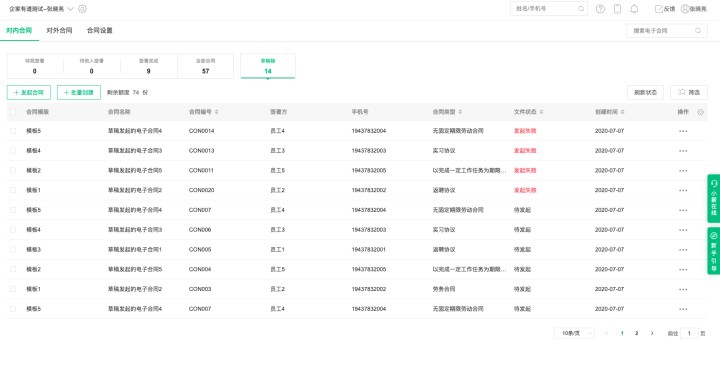Focus the 姓名/手机号 search field
720x375 pixels.
point(549,9)
